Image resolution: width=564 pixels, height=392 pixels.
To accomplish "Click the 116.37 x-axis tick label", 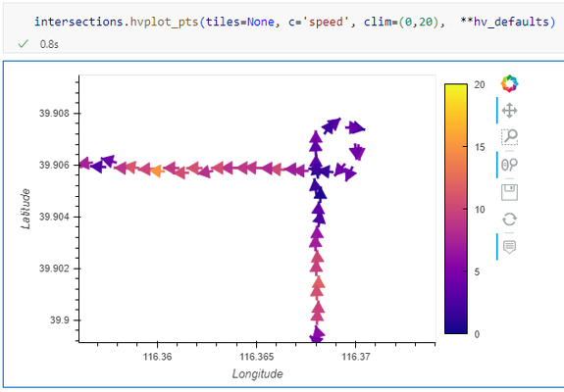I will (355, 357).
